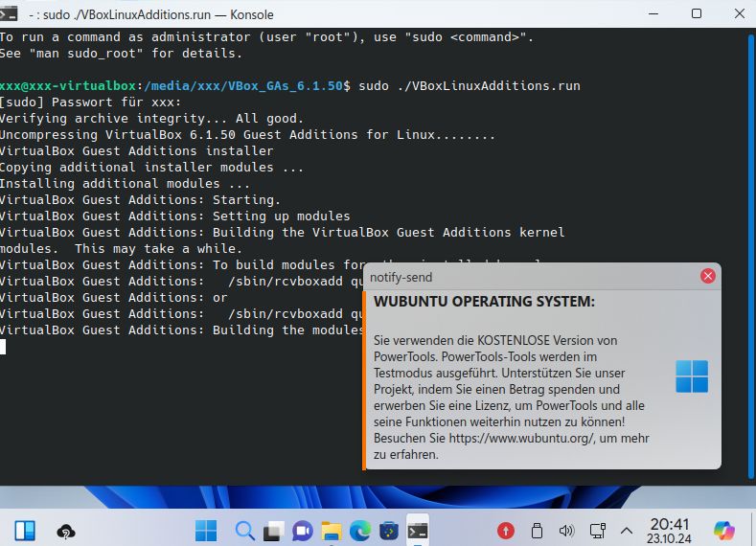Screen dimensions: 756x546
Task: Open the volume speaker tray icon
Action: (x=566, y=531)
